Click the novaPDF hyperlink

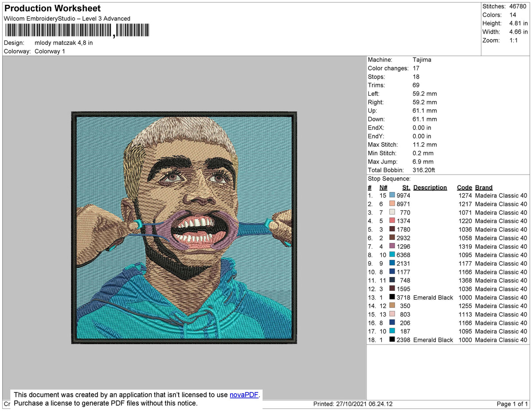click(244, 395)
